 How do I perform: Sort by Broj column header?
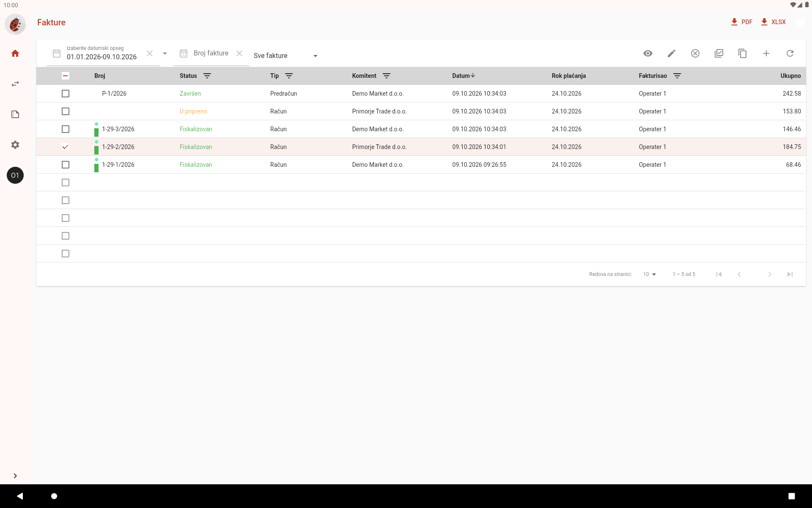click(100, 76)
